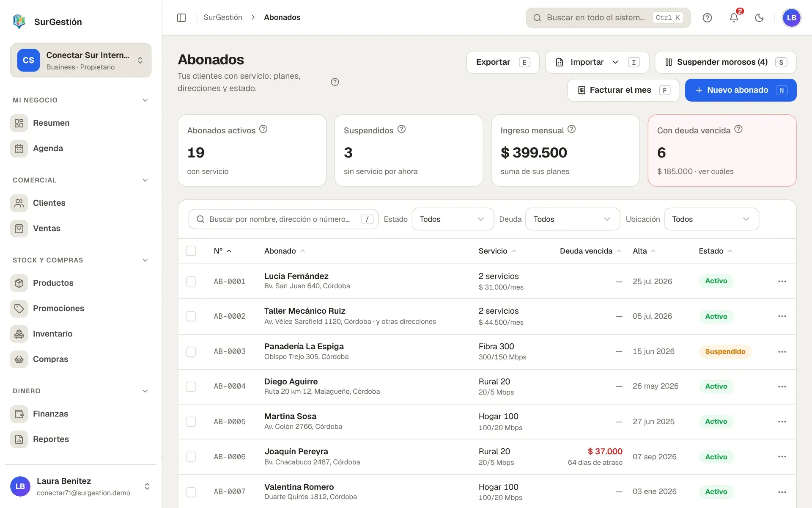Check the AB-0001 row checkbox
Viewport: 812px width, 508px height.
click(191, 282)
